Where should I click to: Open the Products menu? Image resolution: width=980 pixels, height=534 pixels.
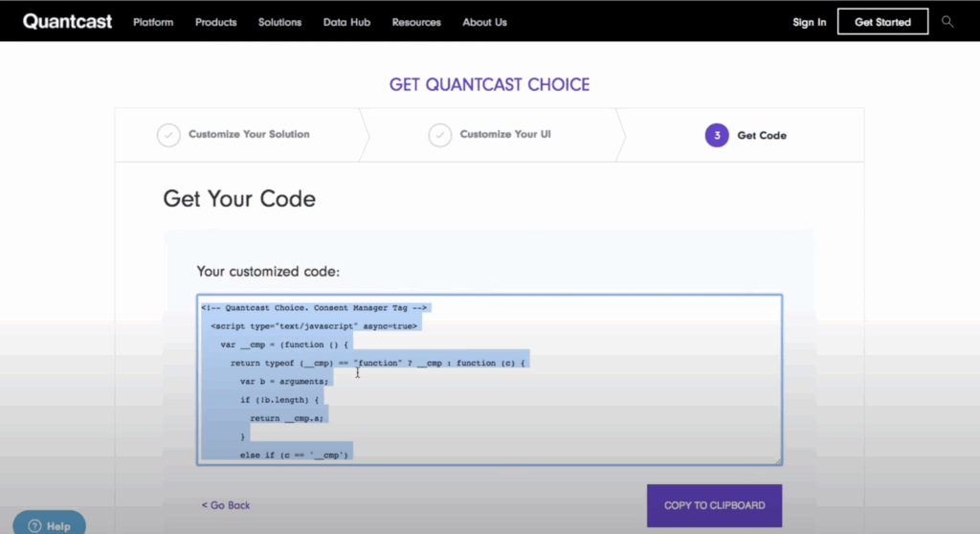[215, 22]
